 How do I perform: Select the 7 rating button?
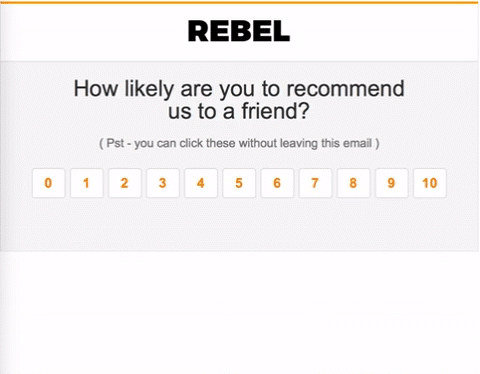315,183
